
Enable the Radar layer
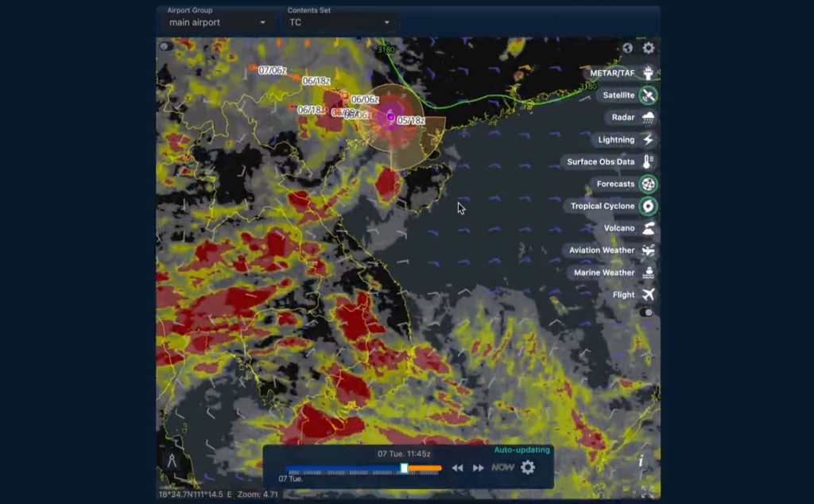[649, 118]
